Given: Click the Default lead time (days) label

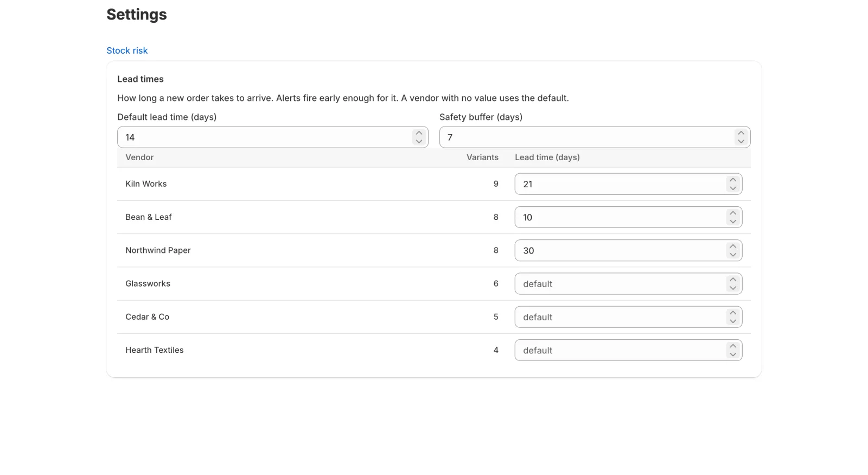Looking at the screenshot, I should click(167, 117).
